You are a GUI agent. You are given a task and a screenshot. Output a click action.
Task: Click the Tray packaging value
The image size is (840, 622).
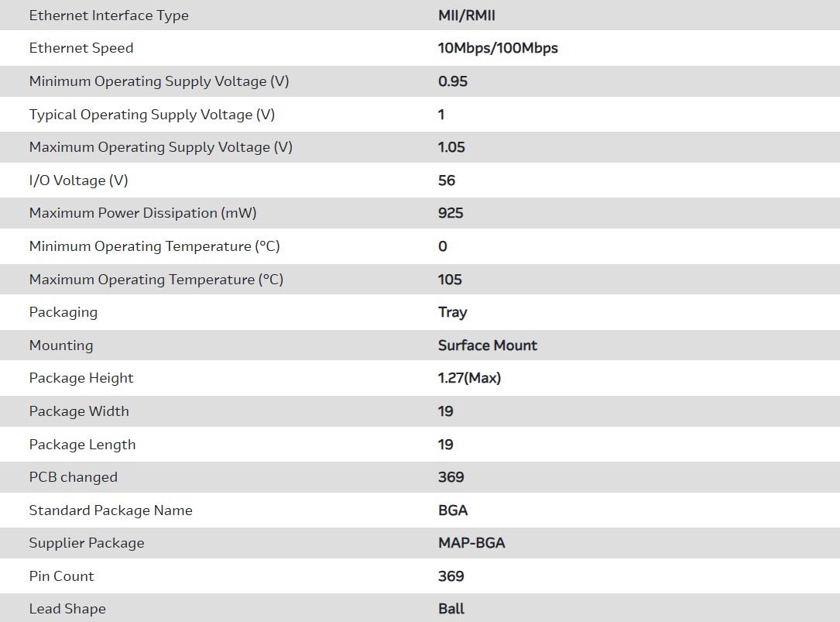[x=452, y=312]
